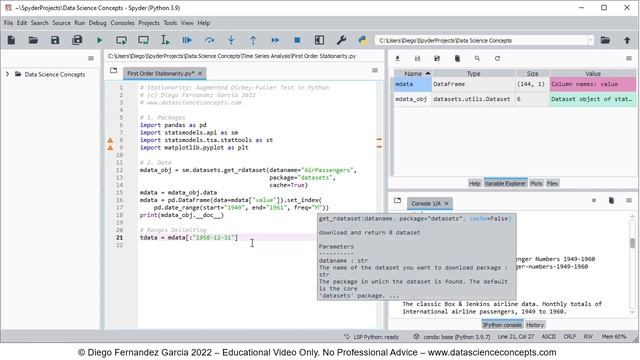Open the Source menu
The width and height of the screenshot is (640, 360).
pos(61,23)
